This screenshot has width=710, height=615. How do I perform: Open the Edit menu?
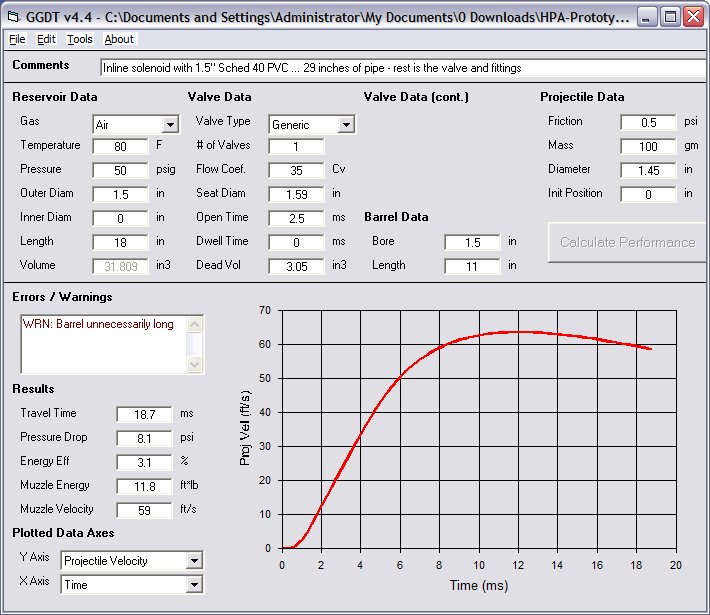point(46,39)
